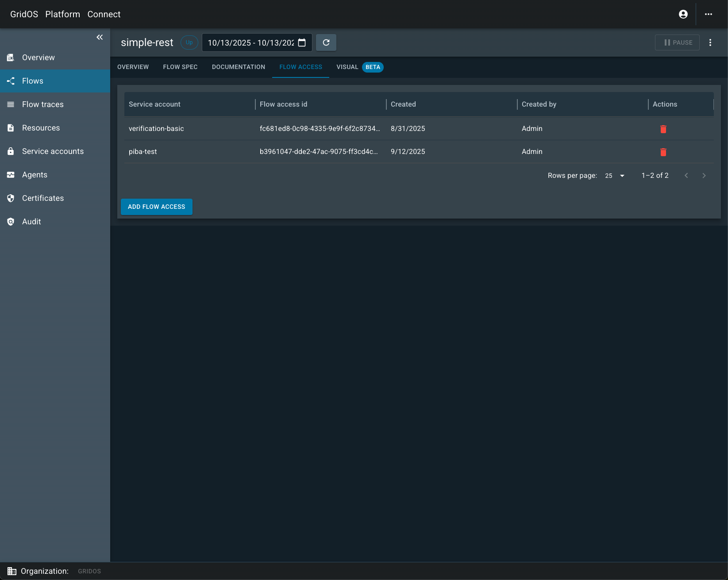Click the ADD FLOW ACCESS button
The width and height of the screenshot is (728, 580).
coord(156,207)
